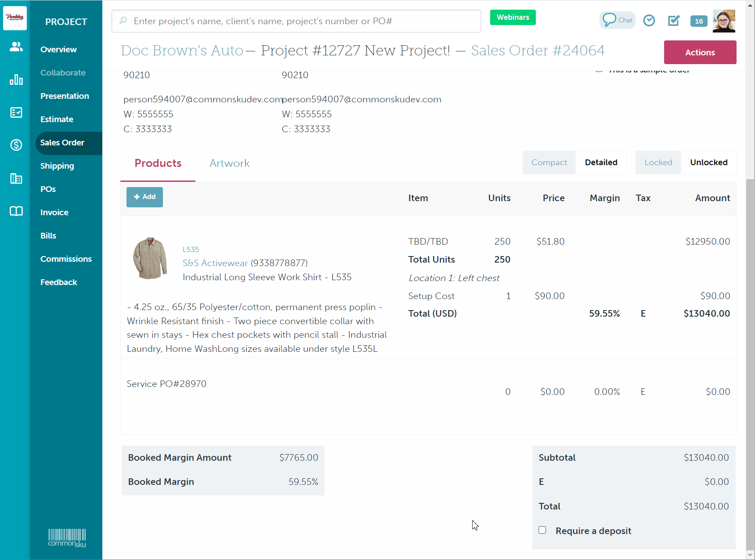755x560 pixels.
Task: Go to Invoice in the project menu
Action: point(54,213)
